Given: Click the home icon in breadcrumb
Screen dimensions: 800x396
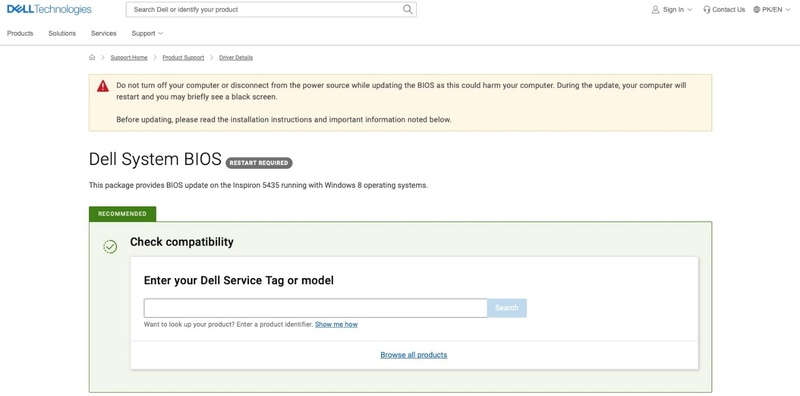Looking at the screenshot, I should 92,57.
